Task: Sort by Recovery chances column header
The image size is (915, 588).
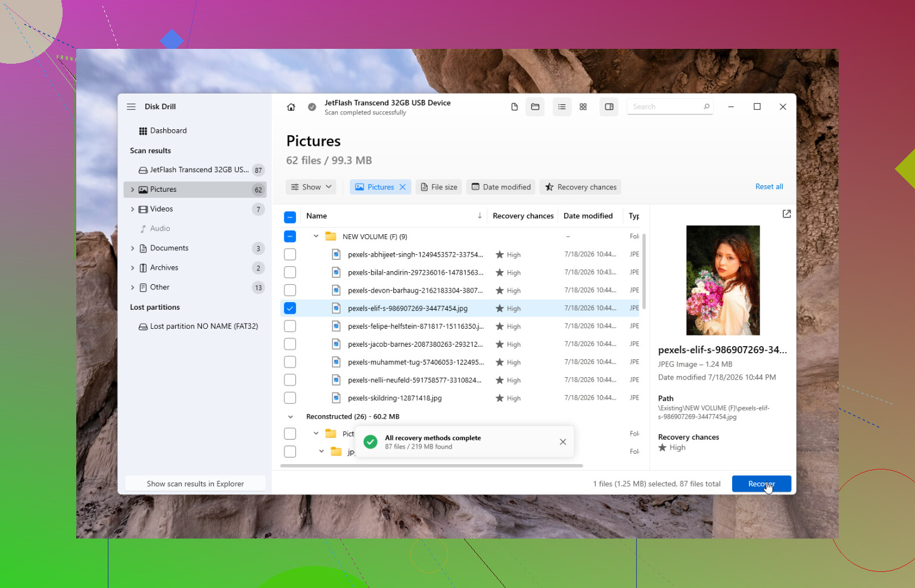Action: click(x=523, y=216)
